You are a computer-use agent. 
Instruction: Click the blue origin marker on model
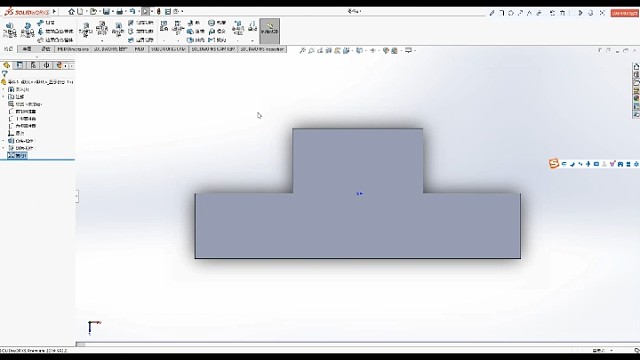[x=359, y=193]
